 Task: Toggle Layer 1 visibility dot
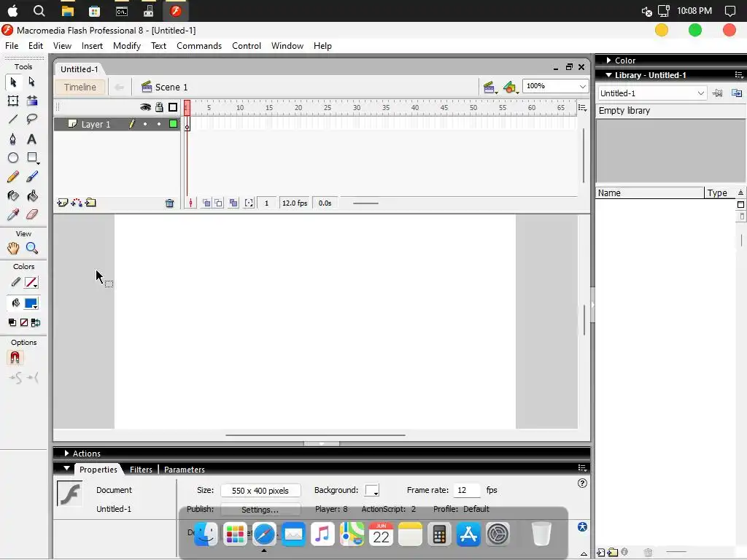[x=145, y=124]
